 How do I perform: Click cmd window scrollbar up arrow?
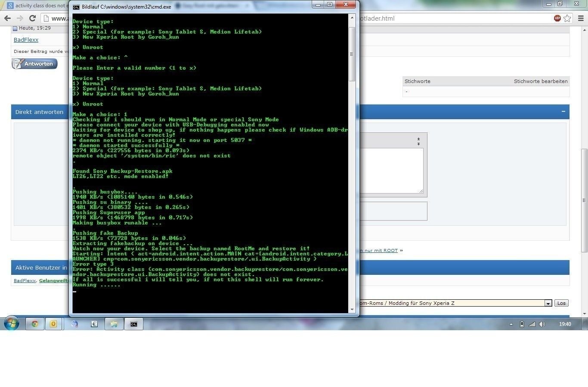[352, 18]
